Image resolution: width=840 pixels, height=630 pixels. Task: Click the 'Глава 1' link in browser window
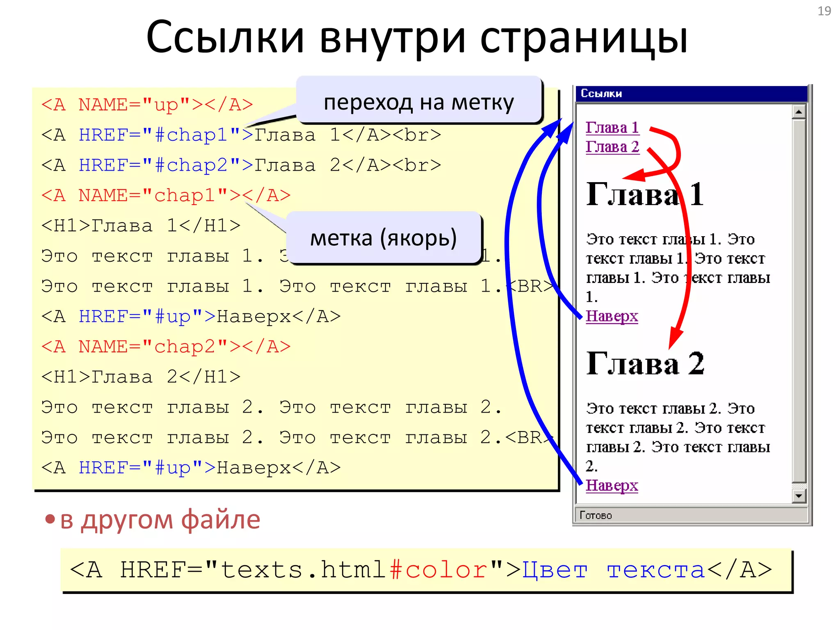[x=612, y=128]
